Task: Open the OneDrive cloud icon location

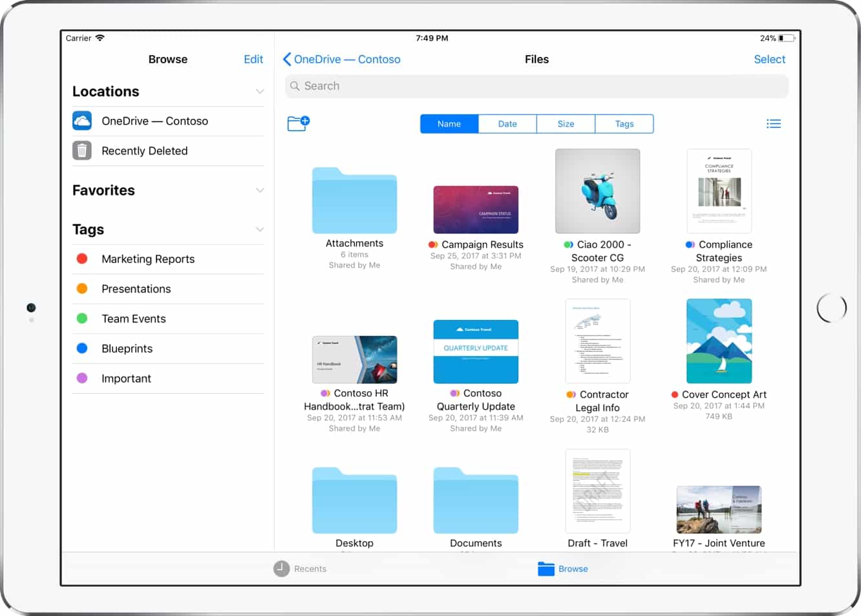Action: click(x=82, y=121)
